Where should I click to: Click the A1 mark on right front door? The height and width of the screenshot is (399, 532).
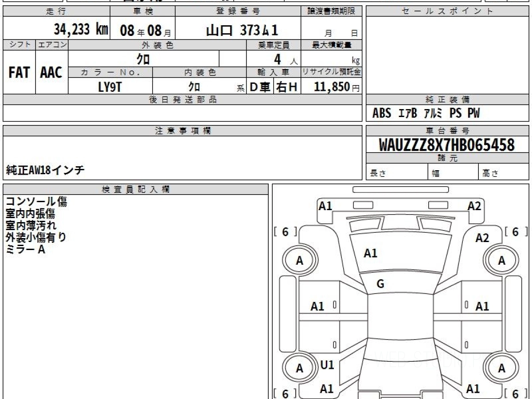coord(482,306)
